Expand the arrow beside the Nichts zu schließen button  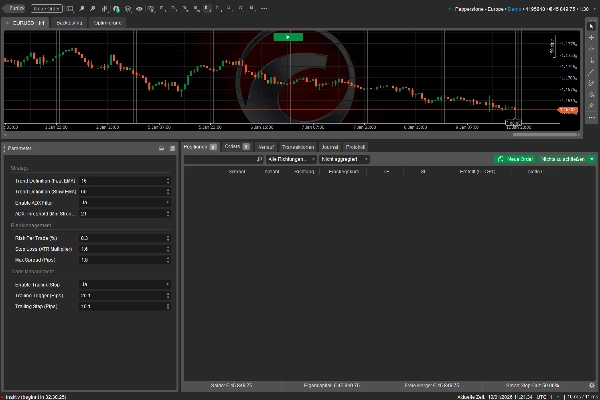point(592,159)
